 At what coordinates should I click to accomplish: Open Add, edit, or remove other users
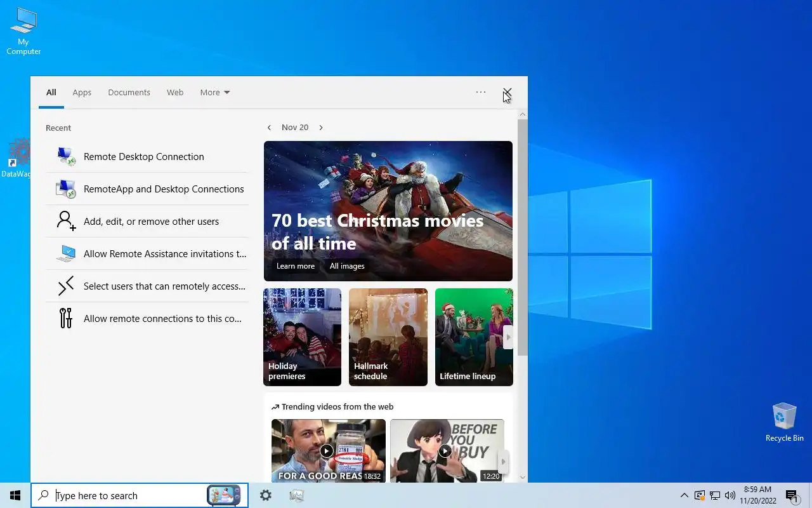pos(147,221)
